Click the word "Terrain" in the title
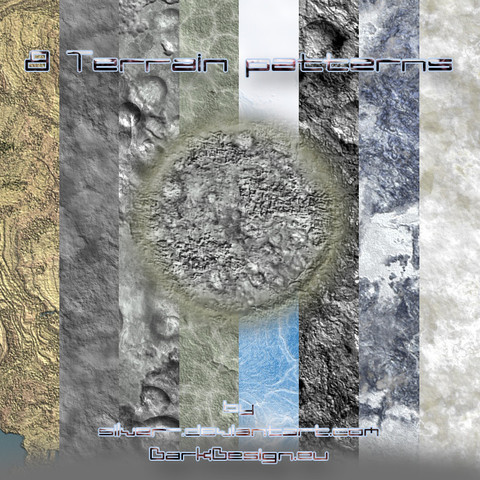This screenshot has width=480, height=480. coord(147,62)
